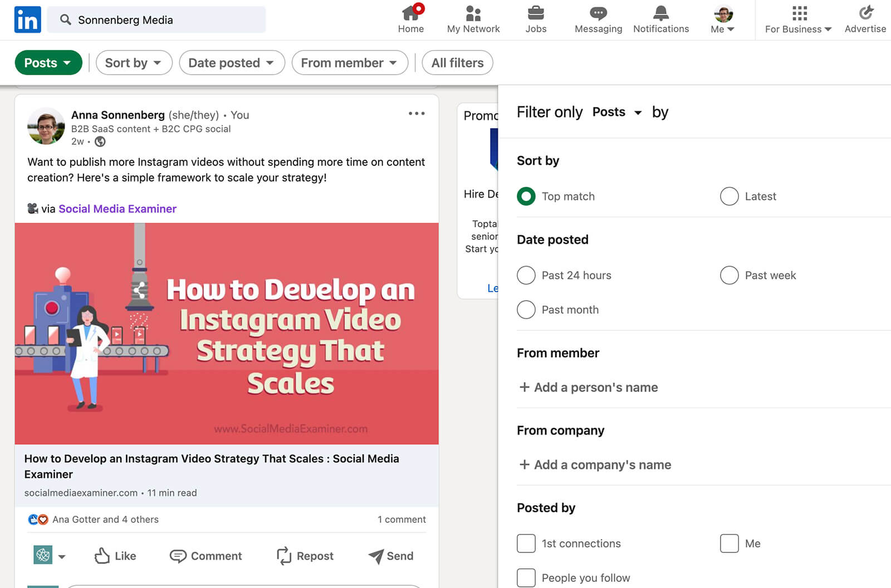This screenshot has width=891, height=588.
Task: Open the Me profile avatar menu
Action: tap(723, 13)
